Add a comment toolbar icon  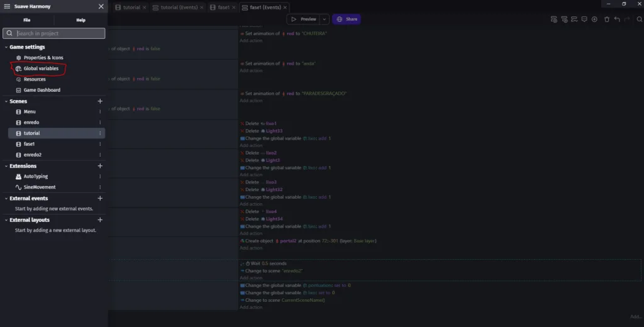click(584, 19)
